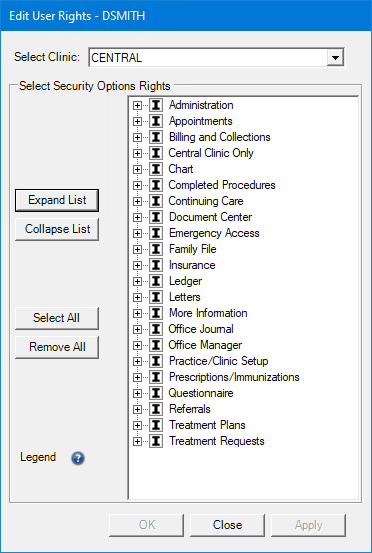
Task: Click the Expand List button
Action: (x=57, y=200)
